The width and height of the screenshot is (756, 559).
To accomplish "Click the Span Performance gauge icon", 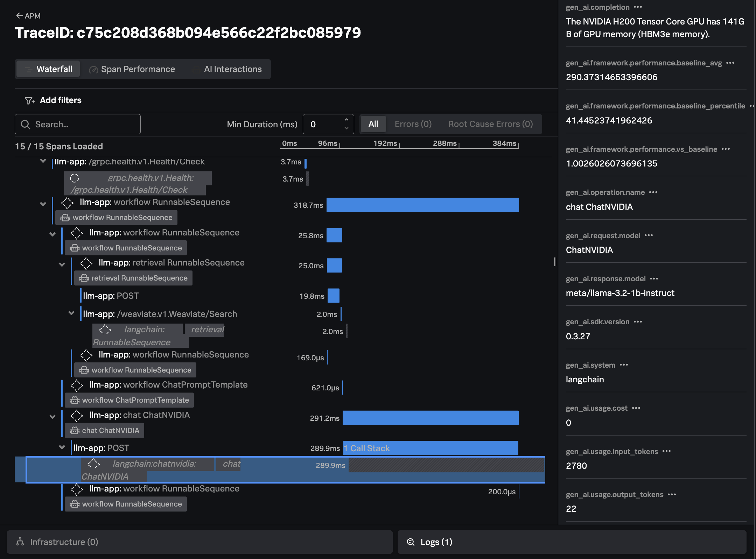I will (93, 70).
